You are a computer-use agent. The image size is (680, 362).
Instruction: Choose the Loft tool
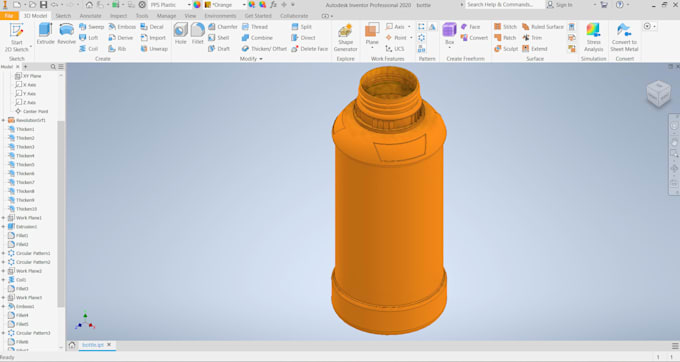pyautogui.click(x=88, y=38)
